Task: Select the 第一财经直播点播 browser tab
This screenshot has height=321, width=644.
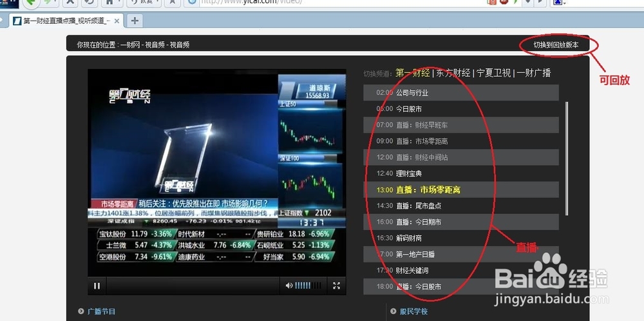Action: (x=66, y=21)
